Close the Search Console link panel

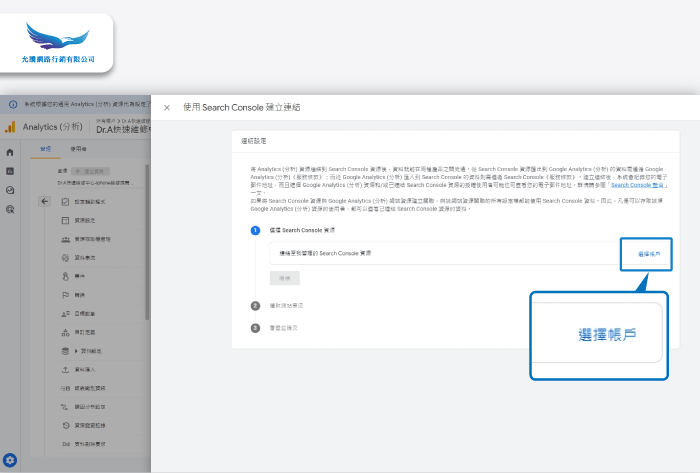coord(167,107)
